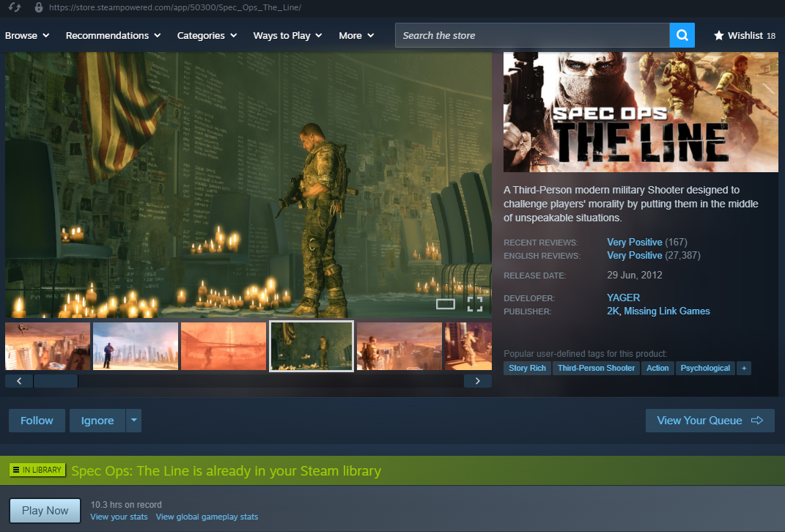The width and height of the screenshot is (785, 532).
Task: Expand the Ways to Play menu
Action: click(x=287, y=35)
